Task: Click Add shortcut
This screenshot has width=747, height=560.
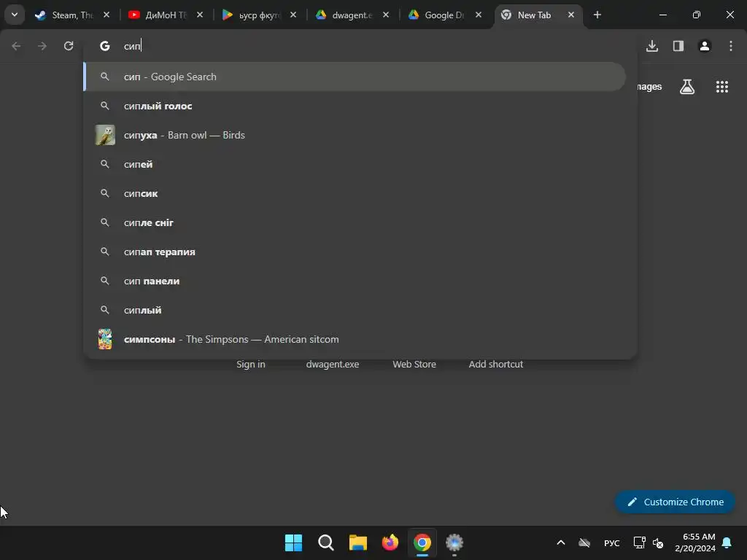Action: (x=496, y=364)
